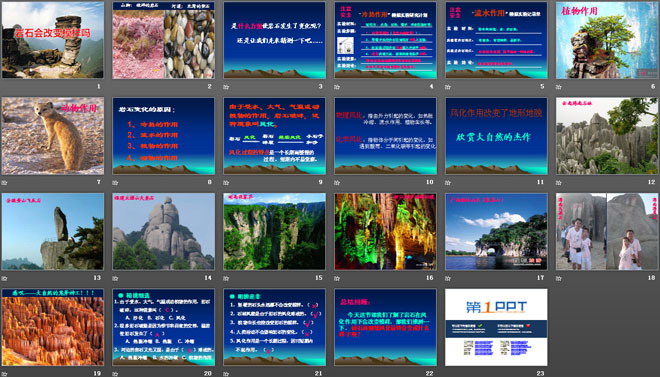Select slide 21 true-false quiz thumbnail

[x=274, y=327]
